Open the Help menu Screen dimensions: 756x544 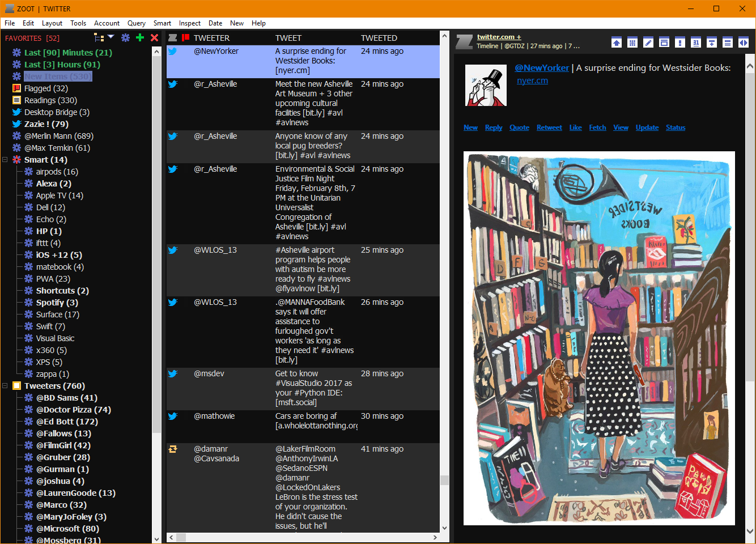click(258, 23)
